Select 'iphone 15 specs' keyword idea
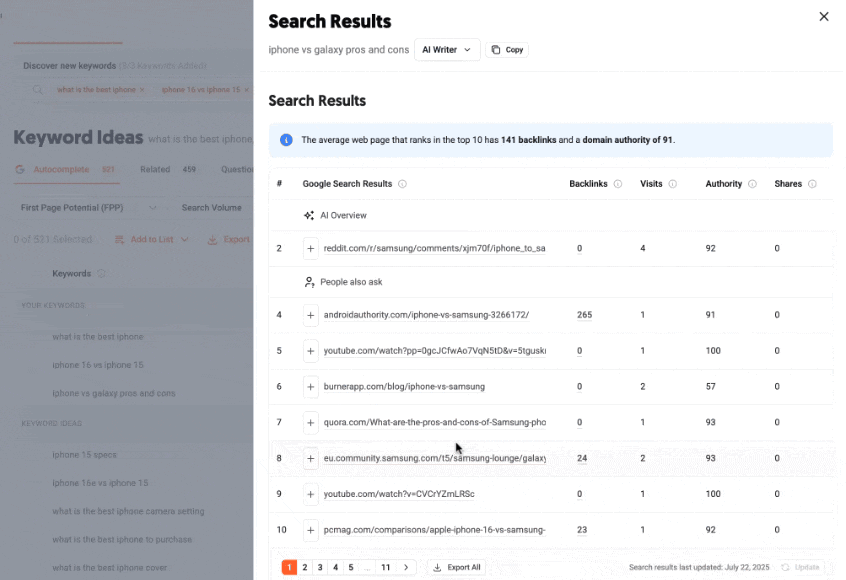Image resolution: width=846 pixels, height=580 pixels. (x=84, y=455)
